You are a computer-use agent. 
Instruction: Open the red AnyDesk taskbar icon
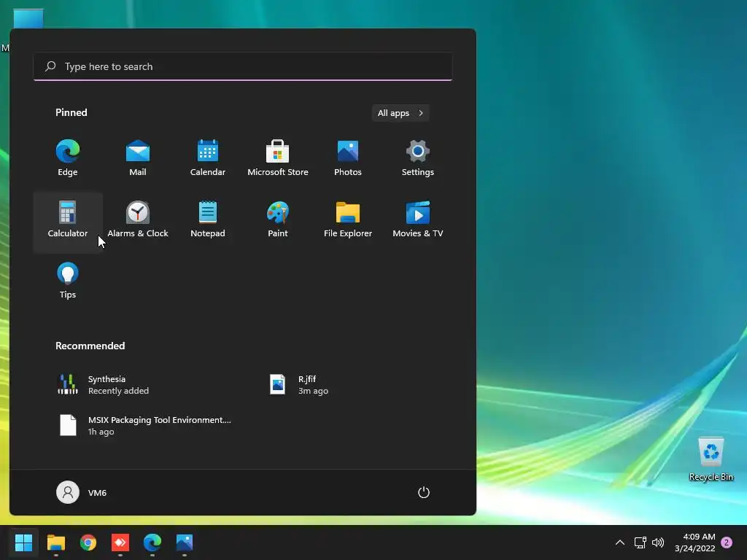(120, 542)
